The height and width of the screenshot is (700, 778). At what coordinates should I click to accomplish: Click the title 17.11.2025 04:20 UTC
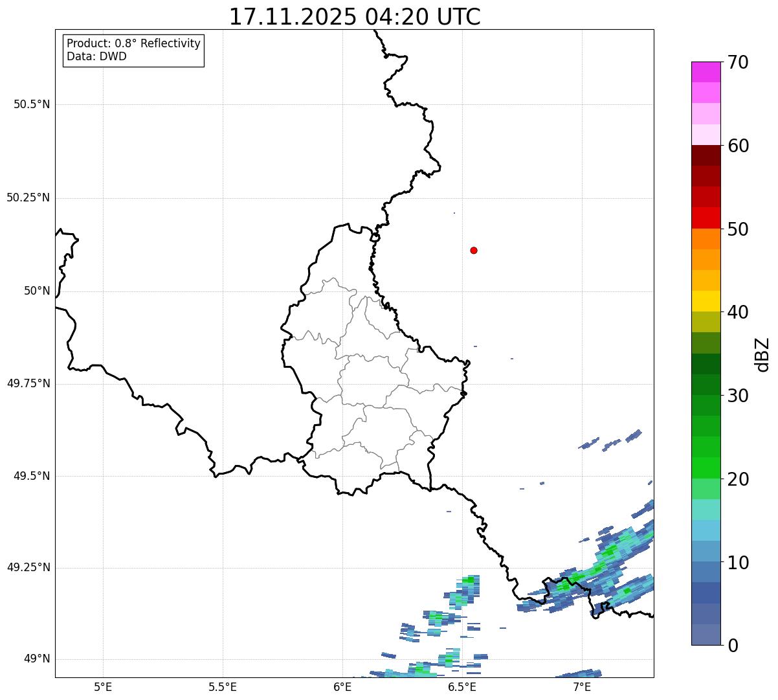[355, 17]
